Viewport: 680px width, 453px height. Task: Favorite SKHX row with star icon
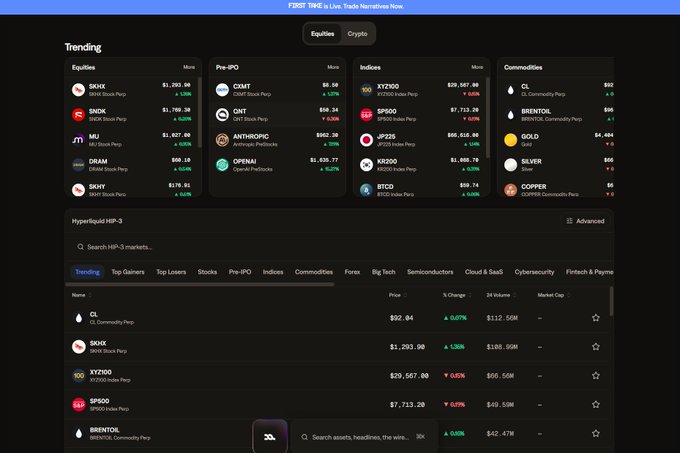(x=596, y=347)
